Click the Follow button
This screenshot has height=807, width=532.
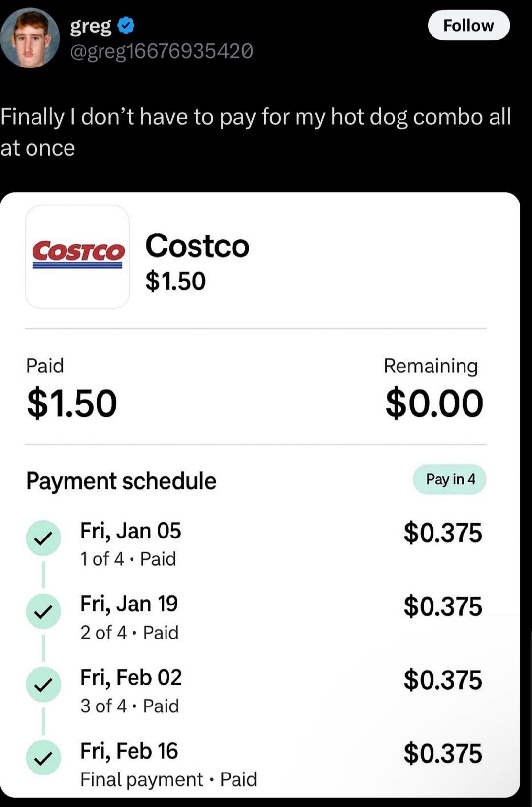coord(468,25)
